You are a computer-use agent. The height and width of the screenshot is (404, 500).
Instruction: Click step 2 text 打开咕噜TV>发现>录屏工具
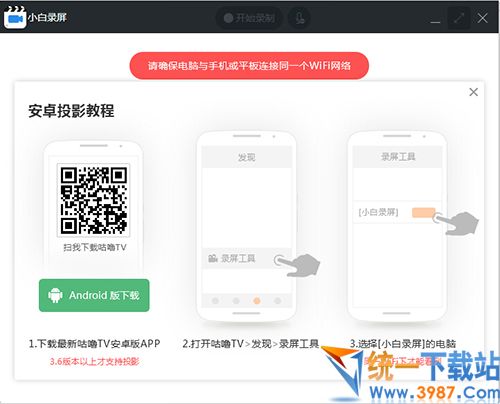pyautogui.click(x=250, y=344)
